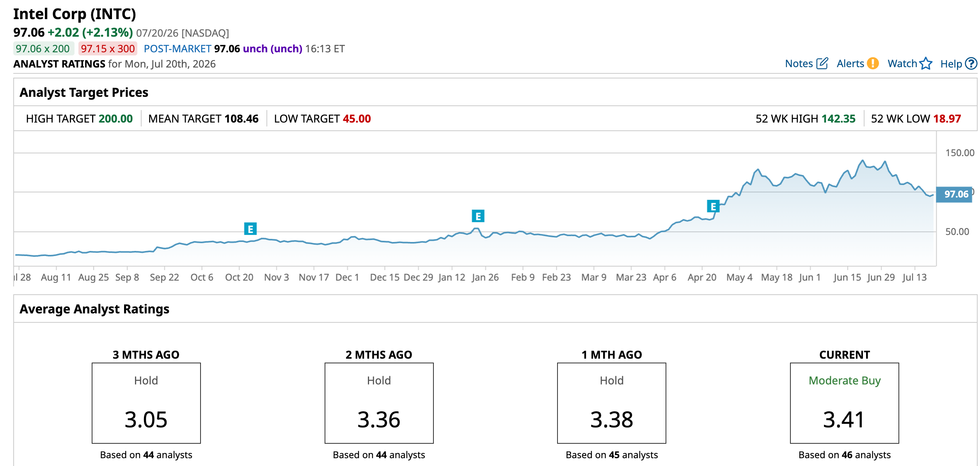The height and width of the screenshot is (466, 980).
Task: Click the October earnings E marker
Action: (250, 229)
